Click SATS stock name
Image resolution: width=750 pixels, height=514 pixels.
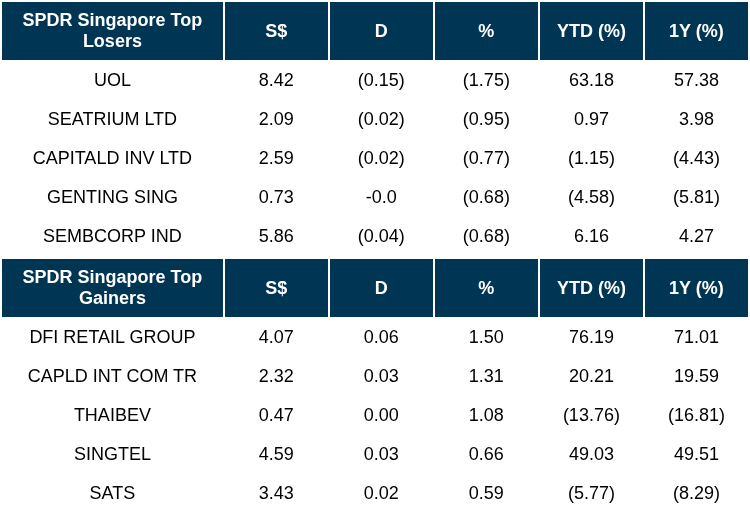click(x=112, y=493)
